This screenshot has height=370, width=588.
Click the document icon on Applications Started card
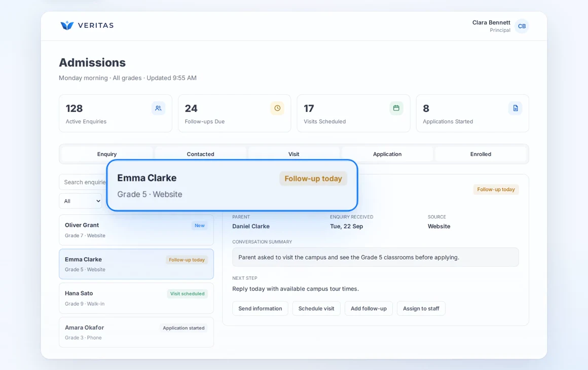(515, 108)
